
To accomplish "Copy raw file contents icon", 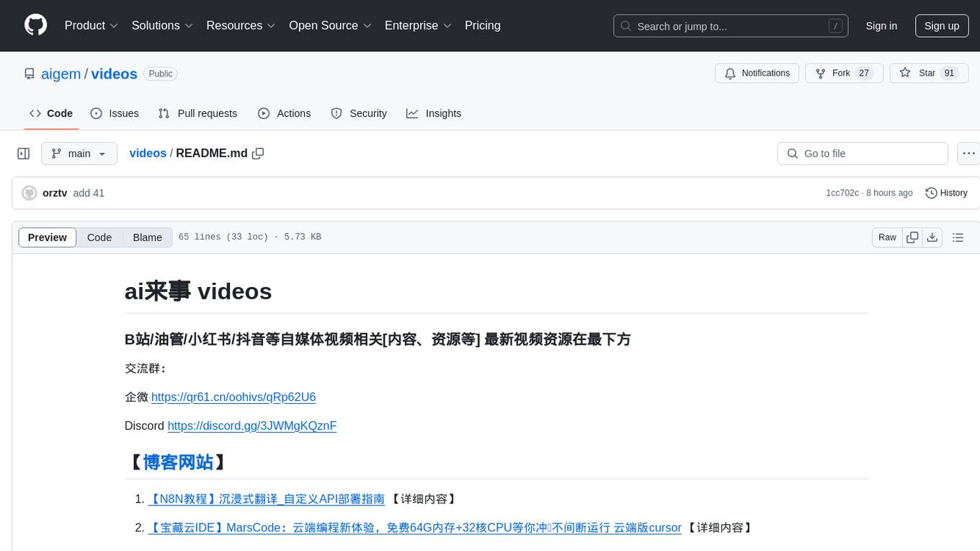I will click(x=913, y=237).
